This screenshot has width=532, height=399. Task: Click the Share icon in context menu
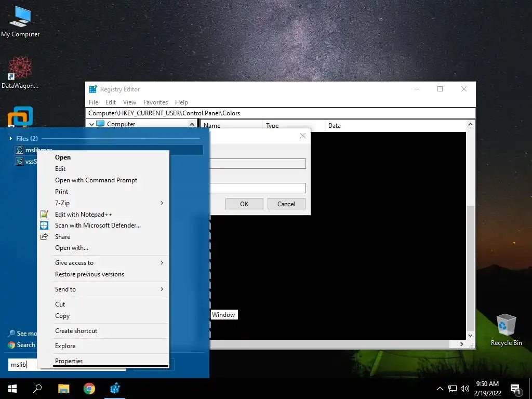44,237
